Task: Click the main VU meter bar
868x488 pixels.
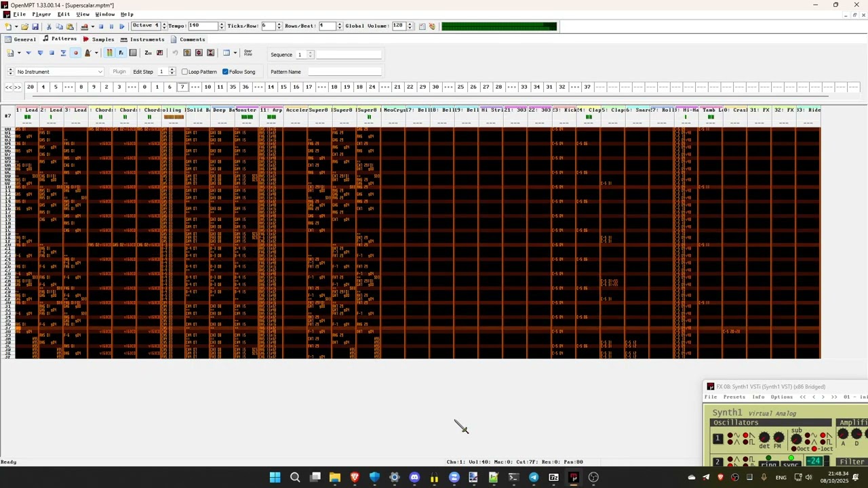Action: pos(499,26)
